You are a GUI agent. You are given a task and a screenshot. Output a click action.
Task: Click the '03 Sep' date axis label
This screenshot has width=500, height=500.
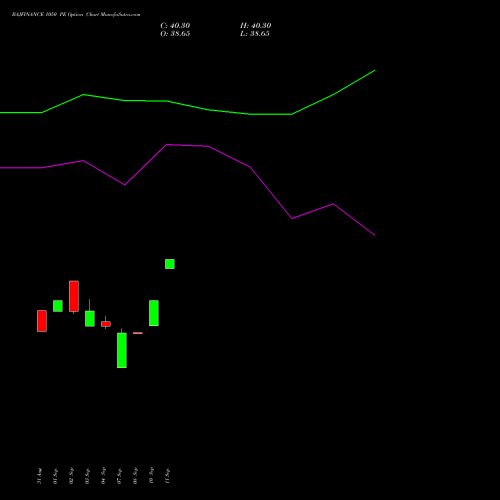click(x=87, y=476)
